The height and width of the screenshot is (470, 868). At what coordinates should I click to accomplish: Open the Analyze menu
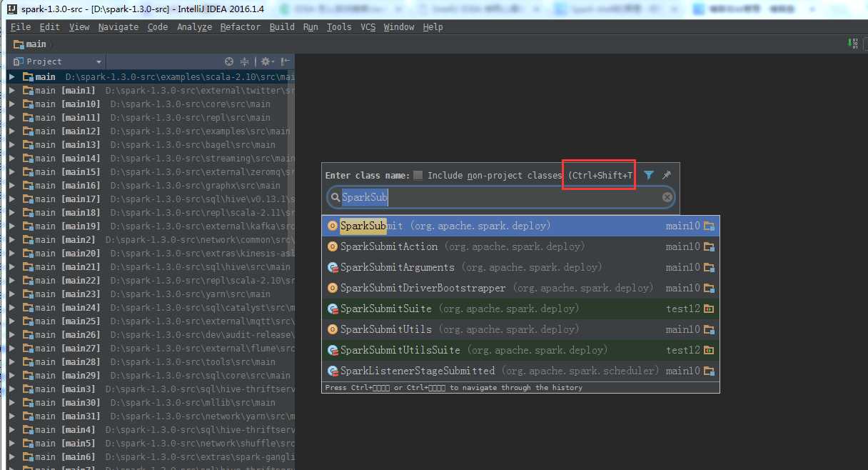194,26
